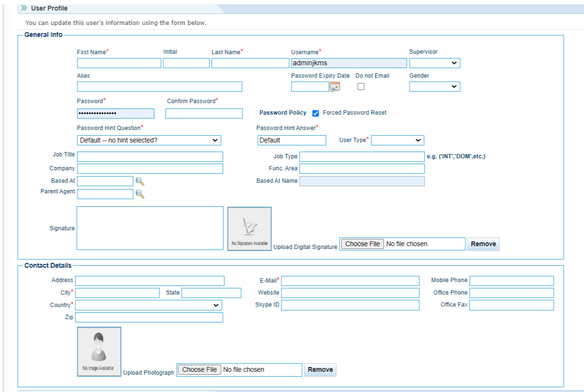The height and width of the screenshot is (392, 584).
Task: Open the Country dropdown
Action: [x=149, y=305]
